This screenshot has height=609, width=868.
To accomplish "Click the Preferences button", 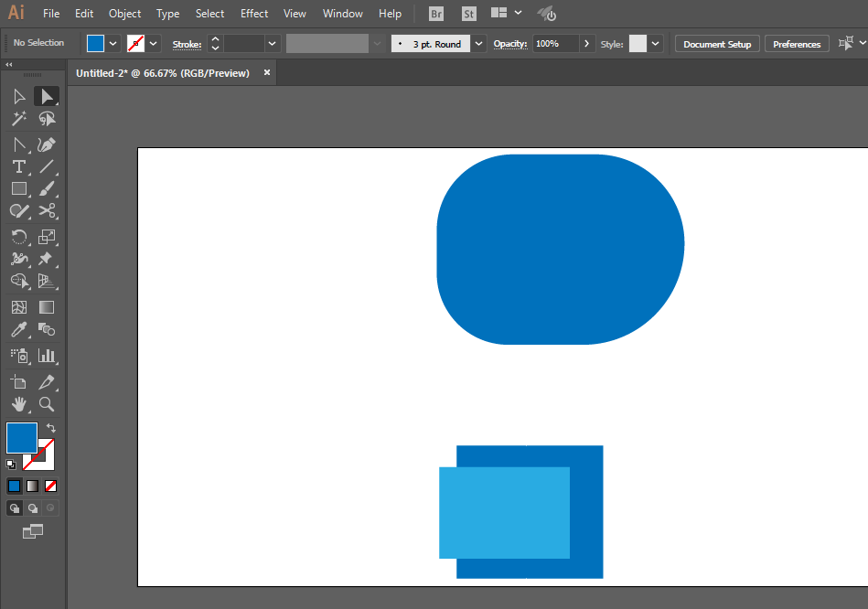I will click(796, 44).
